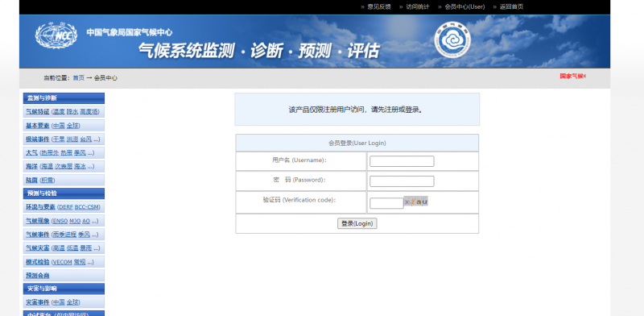Open the 首页 breadcrumb link
The width and height of the screenshot is (644, 316).
78,77
